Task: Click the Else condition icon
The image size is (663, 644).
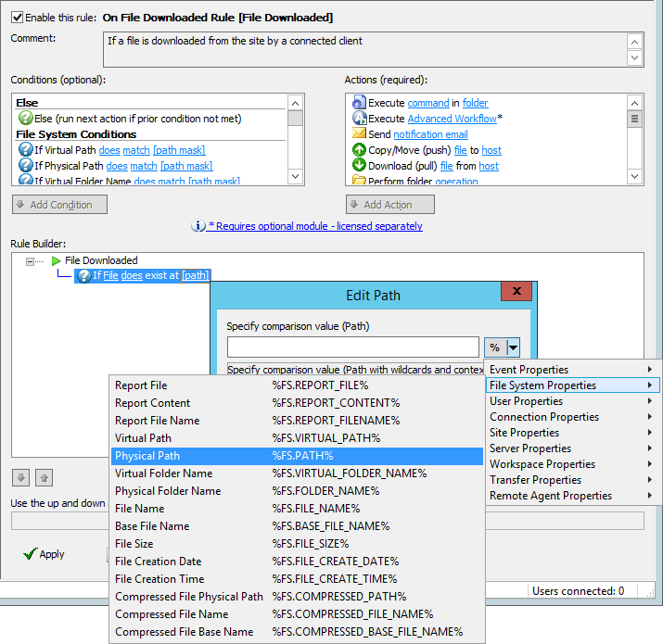Action: point(25,119)
